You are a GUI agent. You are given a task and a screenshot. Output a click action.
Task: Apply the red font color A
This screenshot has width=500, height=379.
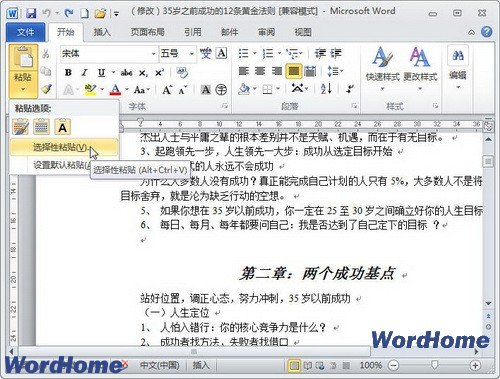(115, 89)
